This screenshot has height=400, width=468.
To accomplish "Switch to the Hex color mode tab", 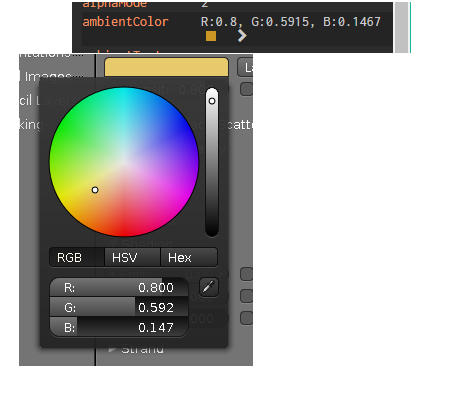I will click(189, 257).
